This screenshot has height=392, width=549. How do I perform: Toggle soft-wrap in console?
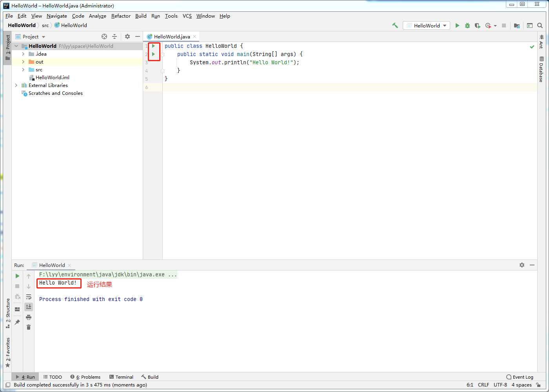pyautogui.click(x=29, y=297)
